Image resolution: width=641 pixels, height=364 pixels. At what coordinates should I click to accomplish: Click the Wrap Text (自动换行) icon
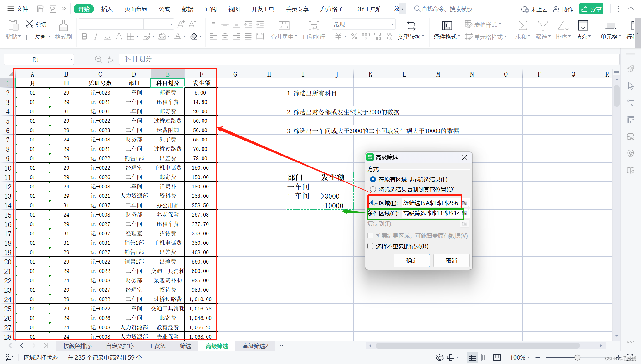coord(314,26)
